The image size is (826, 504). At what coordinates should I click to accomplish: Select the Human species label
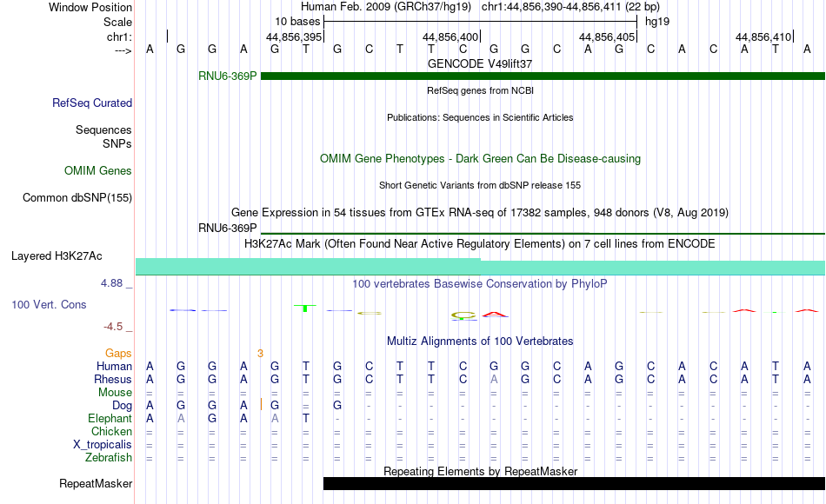(x=114, y=367)
